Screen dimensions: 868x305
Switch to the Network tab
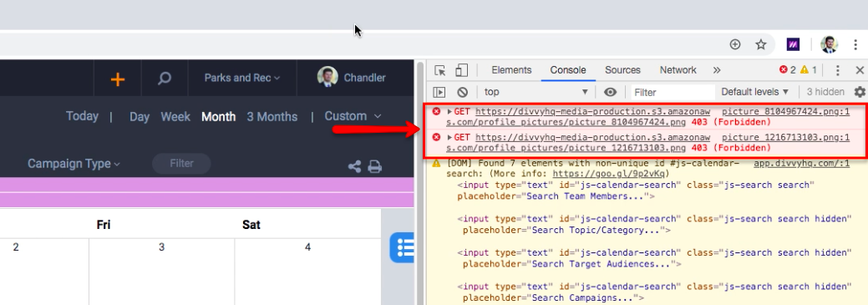[678, 70]
